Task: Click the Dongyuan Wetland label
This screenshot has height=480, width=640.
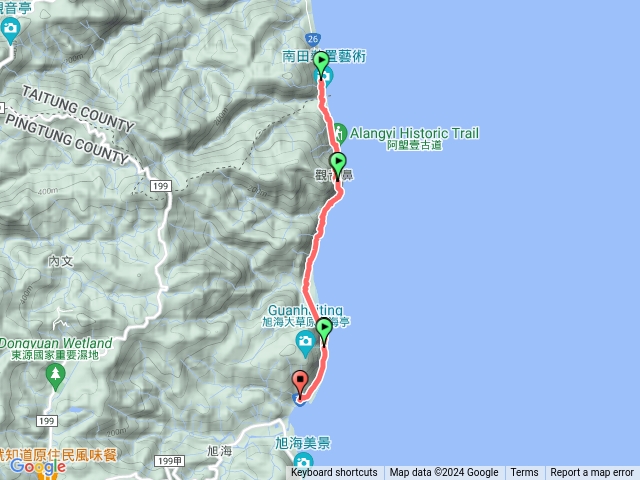Action: point(56,343)
